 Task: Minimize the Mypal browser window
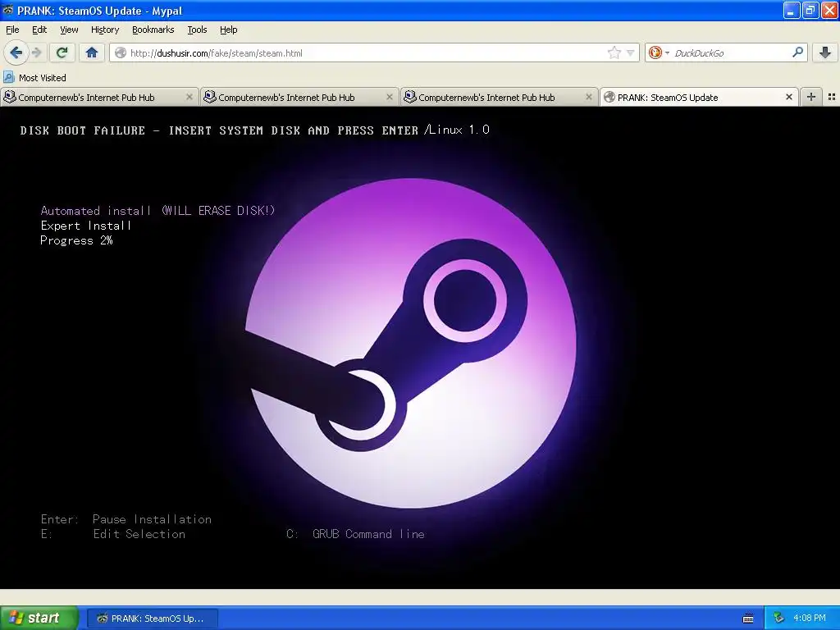point(792,10)
